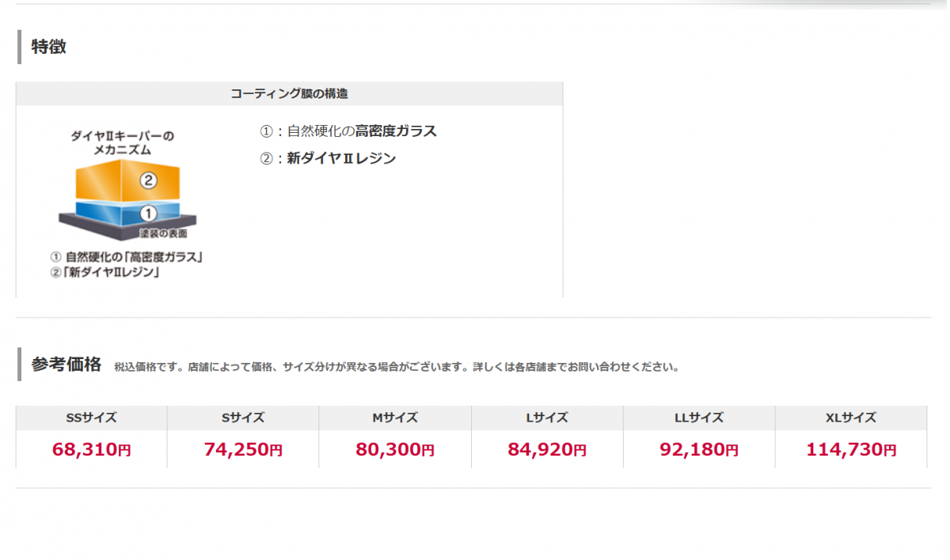Select the Mサイズ column header

[395, 418]
